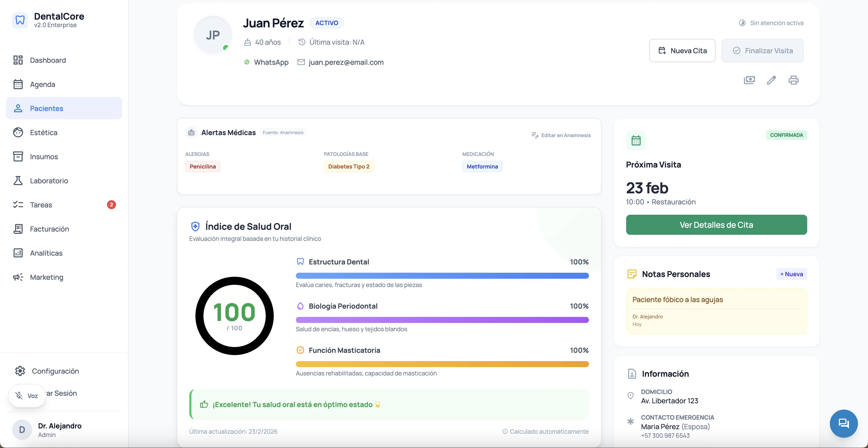Click the pencil edit icon for patient
The image size is (868, 448).
771,80
